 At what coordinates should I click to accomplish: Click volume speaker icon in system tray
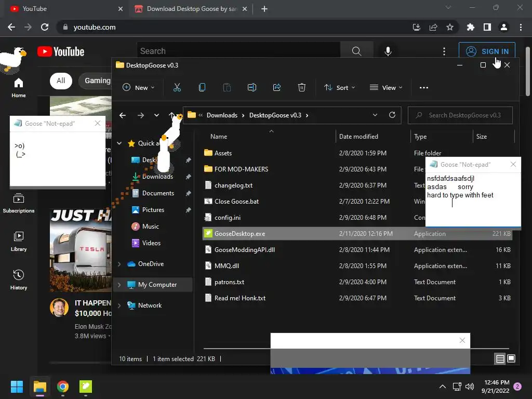[470, 387]
